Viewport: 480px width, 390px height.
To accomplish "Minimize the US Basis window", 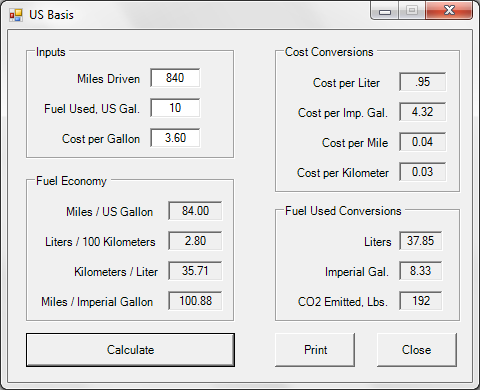I will tap(385, 11).
